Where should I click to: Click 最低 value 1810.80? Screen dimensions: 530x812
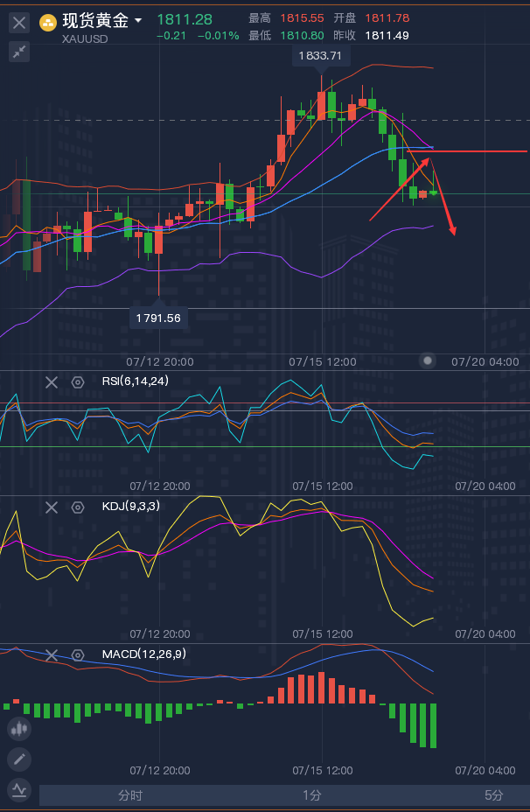302,36
